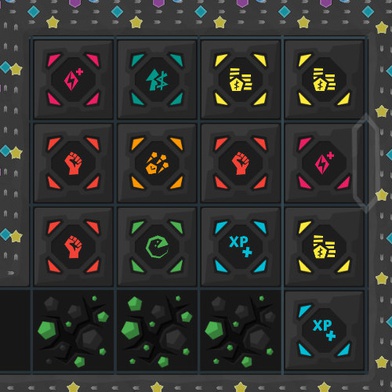Click yellow star left of second-row red fist tile
This screenshot has height=392, width=392.
pyautogui.click(x=16, y=153)
